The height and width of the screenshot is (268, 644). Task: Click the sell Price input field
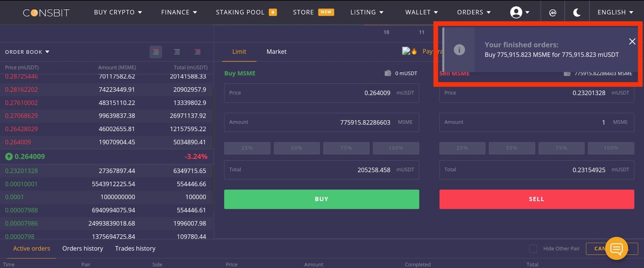point(537,93)
